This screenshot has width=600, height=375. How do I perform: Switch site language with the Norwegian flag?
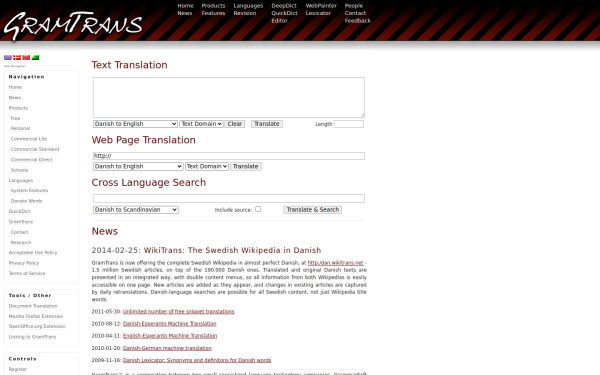coord(26,57)
